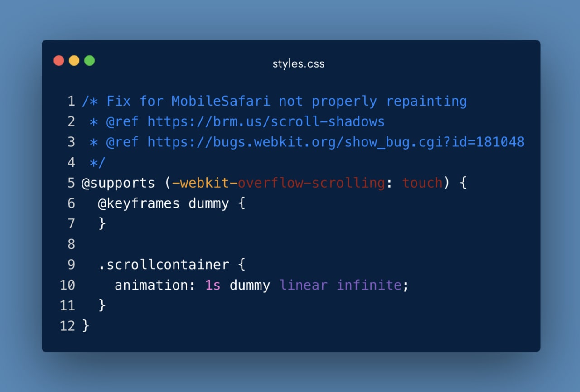Image resolution: width=580 pixels, height=392 pixels.
Task: Place cursor on @keyframes keyword
Action: point(139,203)
